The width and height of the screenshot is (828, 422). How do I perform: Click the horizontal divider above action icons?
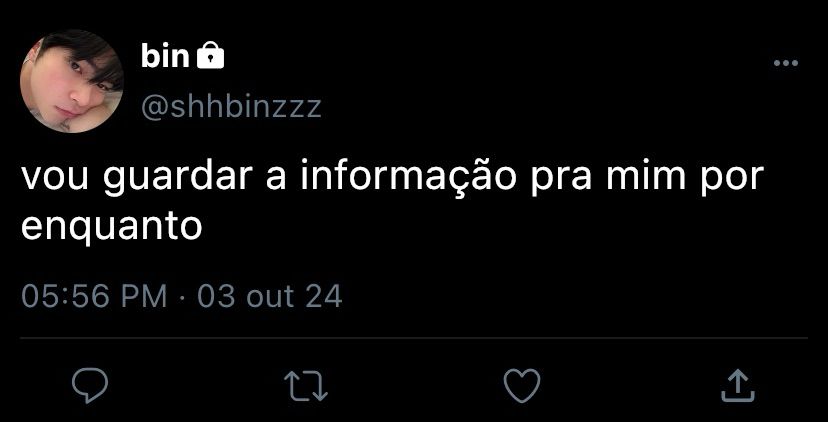414,337
